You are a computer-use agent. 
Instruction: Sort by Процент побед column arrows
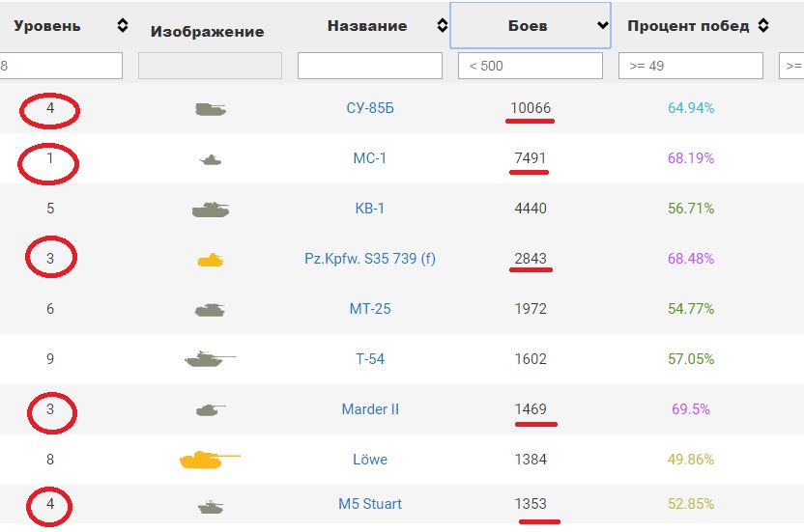click(763, 25)
